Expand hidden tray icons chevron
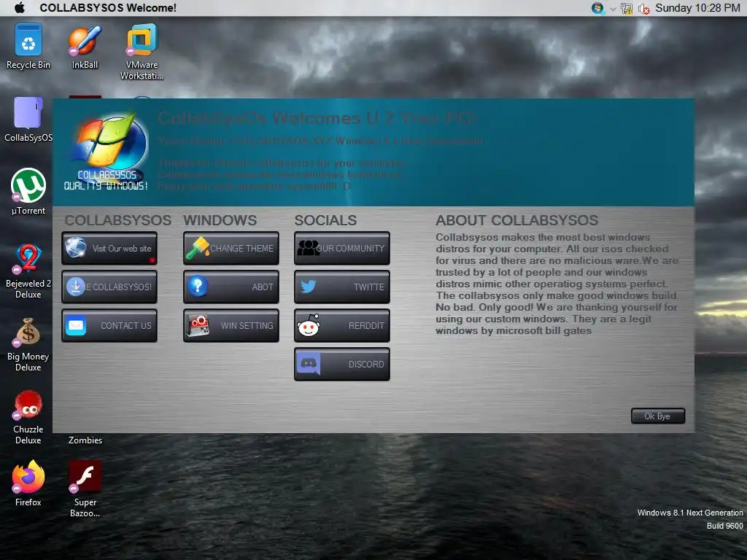 613,9
